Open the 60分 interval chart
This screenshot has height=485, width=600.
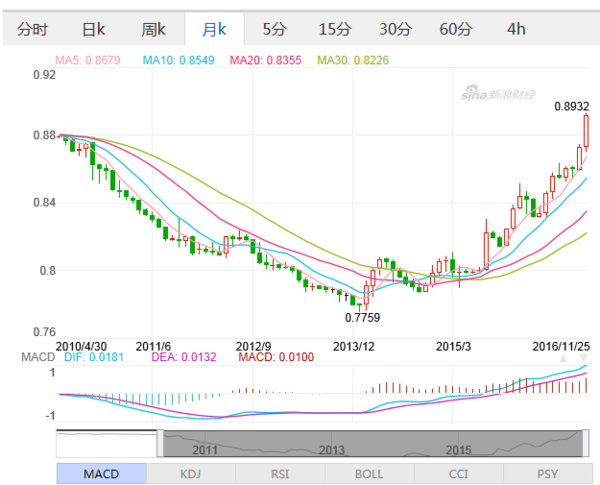(x=456, y=29)
